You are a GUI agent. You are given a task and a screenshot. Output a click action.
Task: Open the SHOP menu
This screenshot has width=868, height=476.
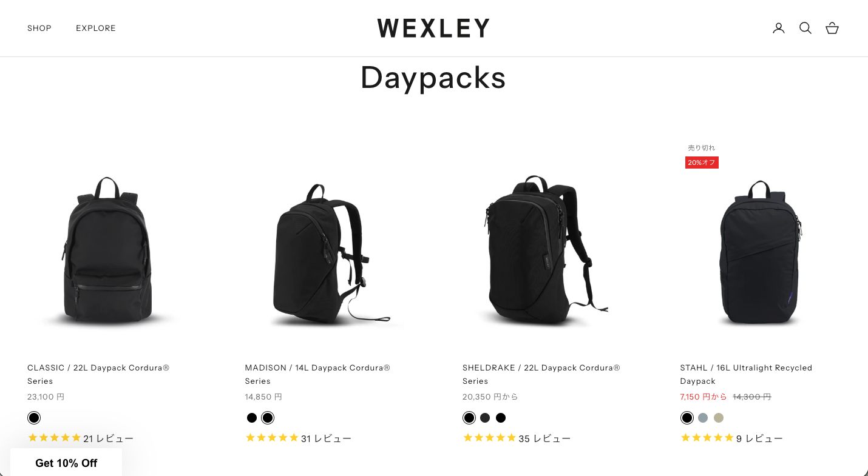pyautogui.click(x=39, y=28)
